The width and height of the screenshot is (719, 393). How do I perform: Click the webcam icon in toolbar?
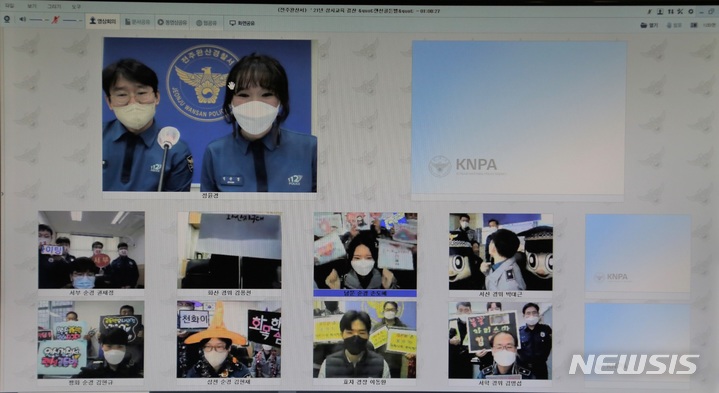[x=7, y=19]
